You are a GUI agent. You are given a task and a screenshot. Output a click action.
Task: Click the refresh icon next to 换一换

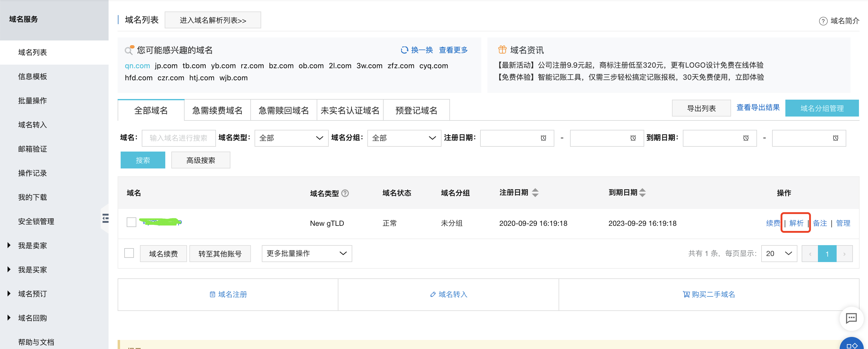(404, 50)
